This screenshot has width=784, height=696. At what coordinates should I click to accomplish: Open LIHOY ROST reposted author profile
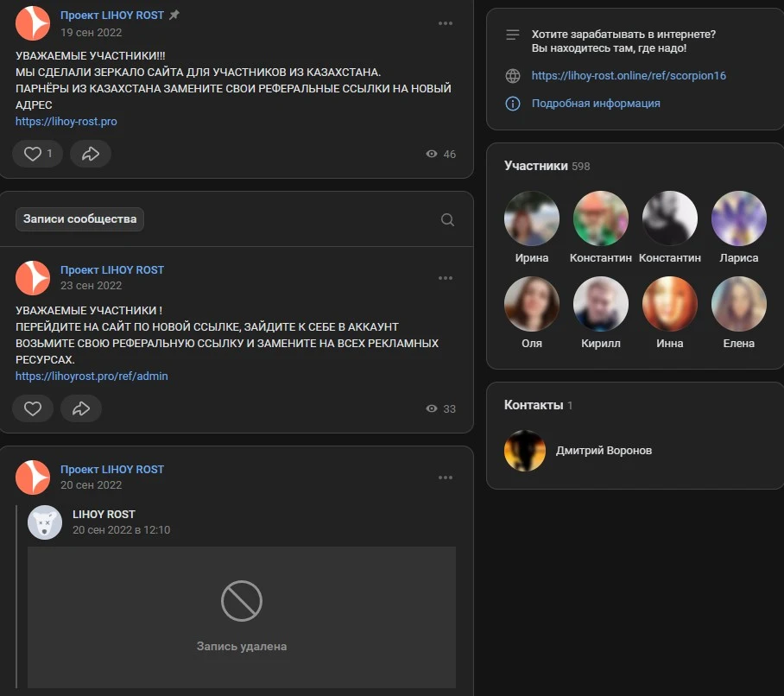pos(104,514)
